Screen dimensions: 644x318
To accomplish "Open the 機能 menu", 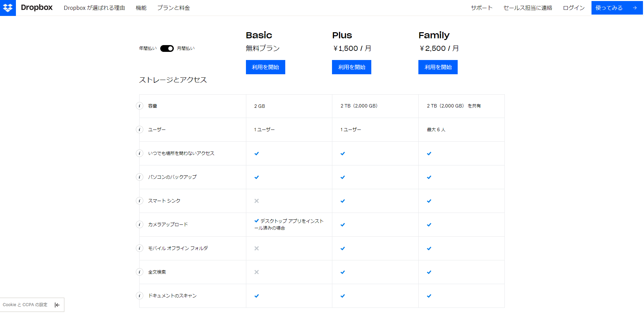I will pos(141,8).
